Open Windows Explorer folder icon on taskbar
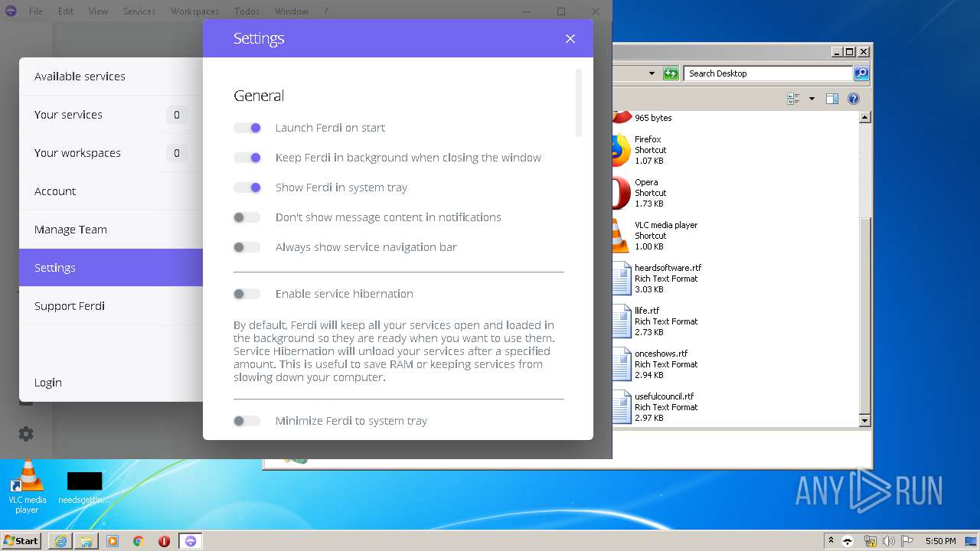Viewport: 980px width, 551px height. click(x=87, y=541)
